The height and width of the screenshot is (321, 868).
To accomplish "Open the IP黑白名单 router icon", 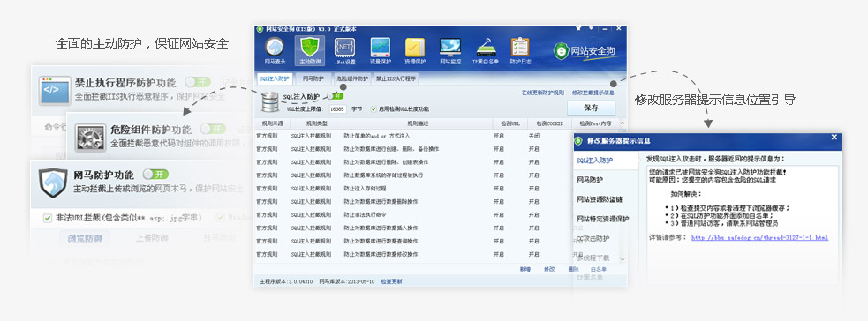I will [486, 47].
